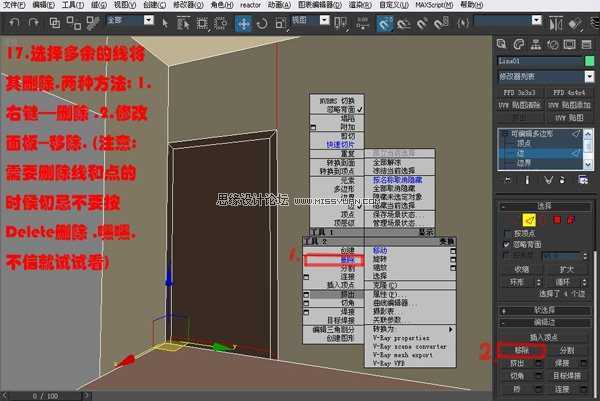The image size is (600, 401).
Task: Open the Create command panel tab
Action: point(502,44)
